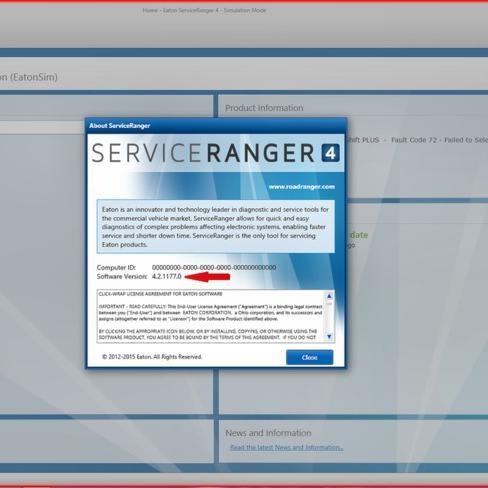The image size is (488, 488).
Task: Click the Simulation Mode window title text
Action: [x=245, y=10]
